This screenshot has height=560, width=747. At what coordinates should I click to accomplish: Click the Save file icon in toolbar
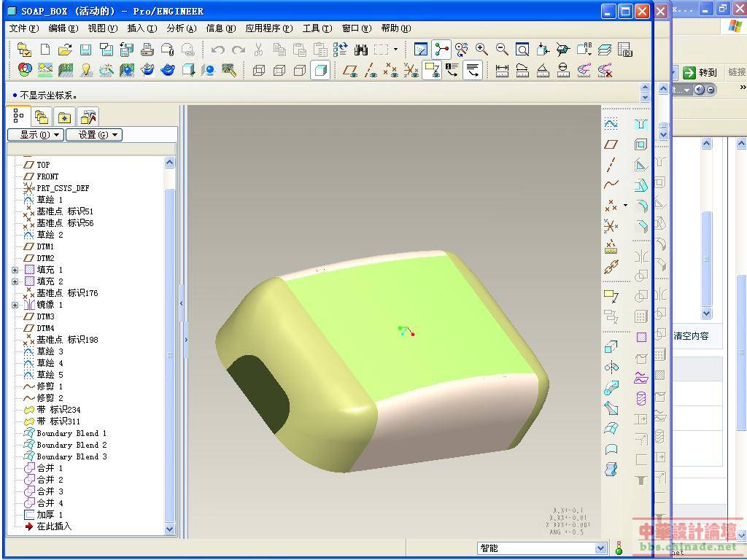pos(85,50)
